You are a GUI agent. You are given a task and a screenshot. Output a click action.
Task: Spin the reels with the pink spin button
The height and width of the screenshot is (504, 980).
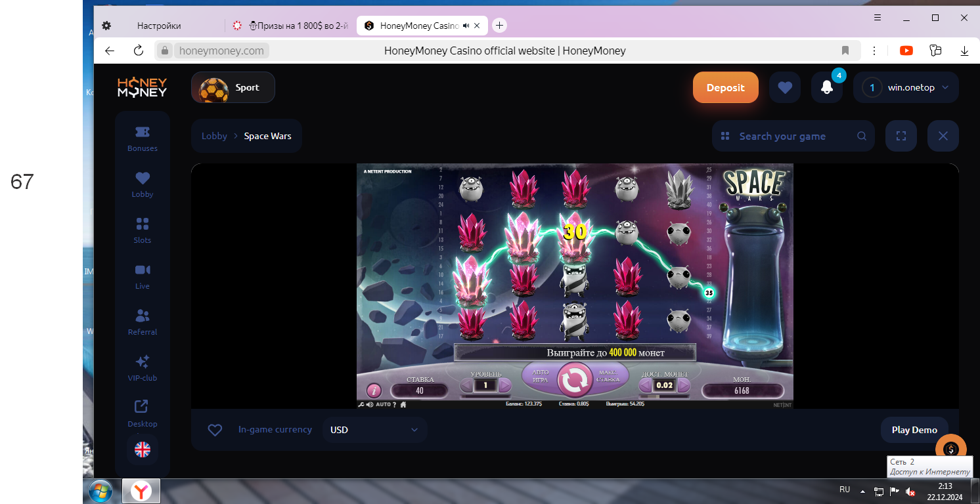(x=575, y=380)
